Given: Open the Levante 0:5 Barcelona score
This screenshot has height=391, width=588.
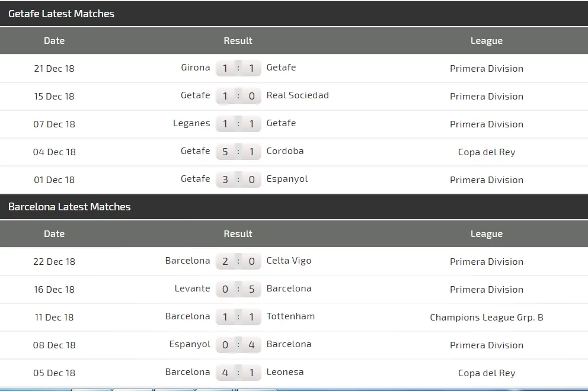Looking at the screenshot, I should click(x=238, y=289).
